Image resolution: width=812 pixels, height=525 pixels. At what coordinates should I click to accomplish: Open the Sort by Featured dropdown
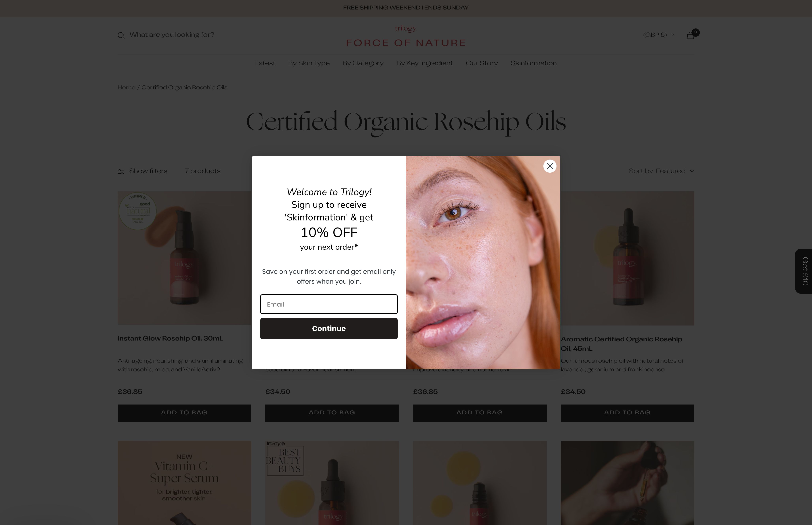pos(661,171)
